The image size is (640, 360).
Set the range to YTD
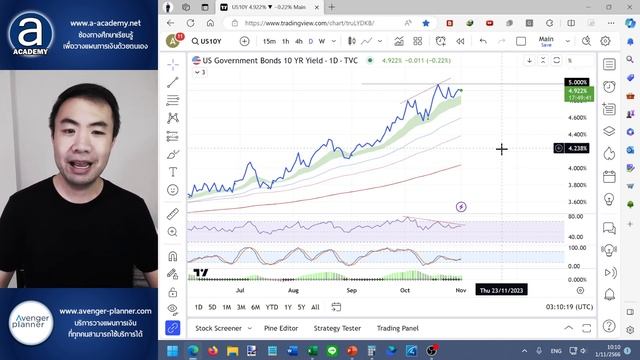(272, 307)
